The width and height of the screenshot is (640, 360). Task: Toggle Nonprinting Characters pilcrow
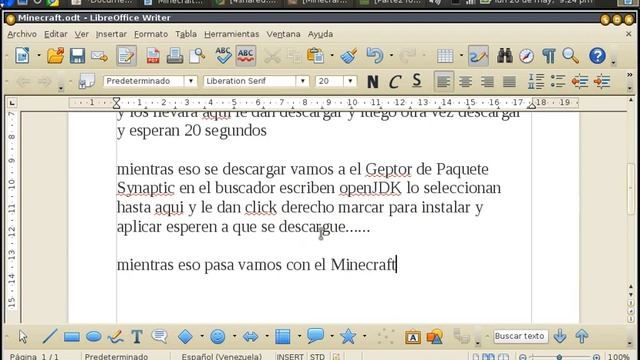(549, 56)
